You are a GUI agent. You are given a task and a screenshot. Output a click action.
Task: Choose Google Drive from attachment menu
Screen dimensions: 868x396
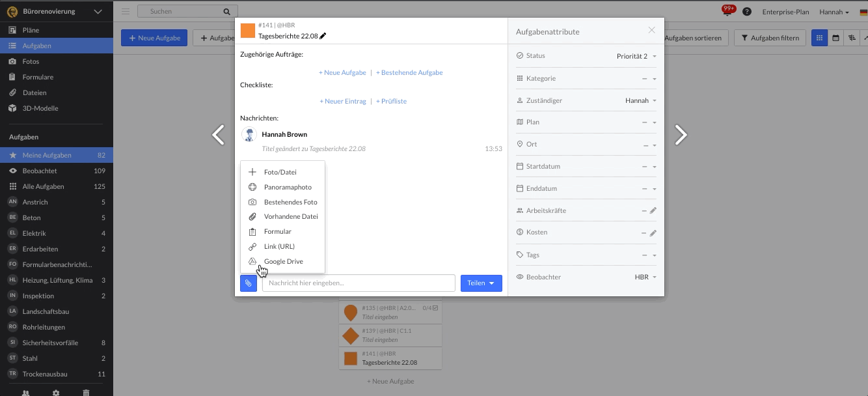pyautogui.click(x=283, y=261)
